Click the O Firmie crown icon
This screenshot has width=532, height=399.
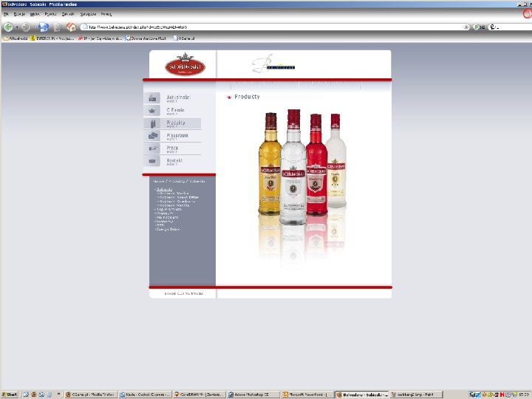(x=152, y=111)
